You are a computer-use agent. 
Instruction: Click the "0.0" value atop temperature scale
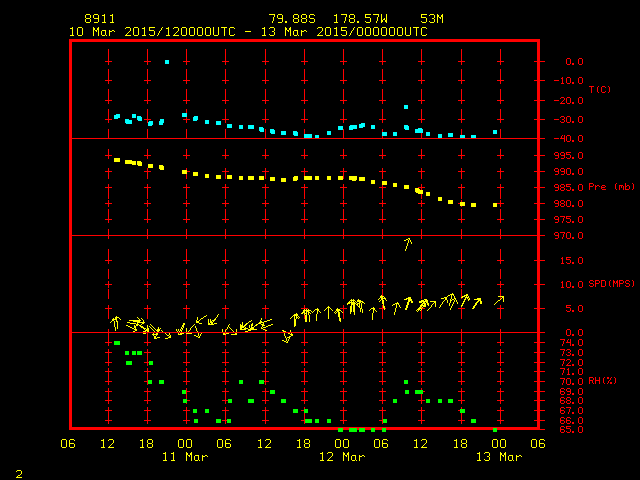(x=574, y=62)
